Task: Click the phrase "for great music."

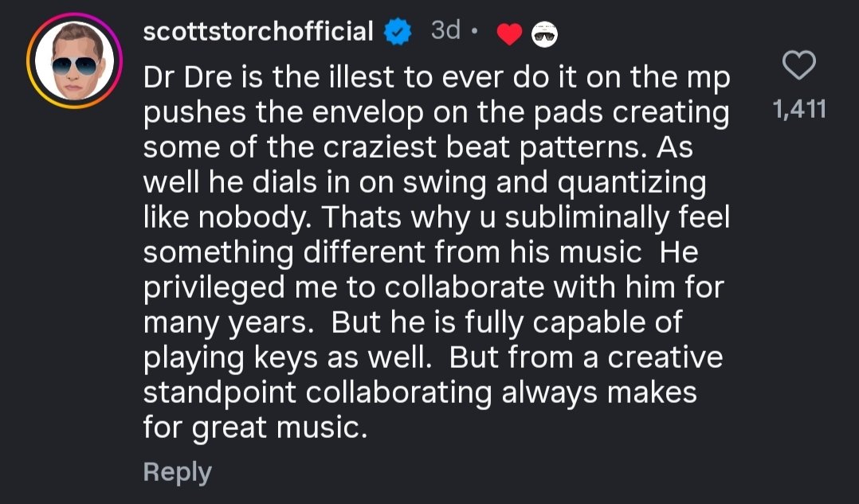Action: pos(255,428)
